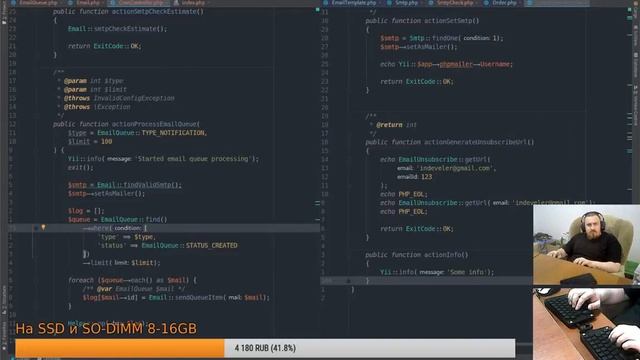Click 'actionInfo' function name
The image size is (640, 360).
click(x=442, y=255)
